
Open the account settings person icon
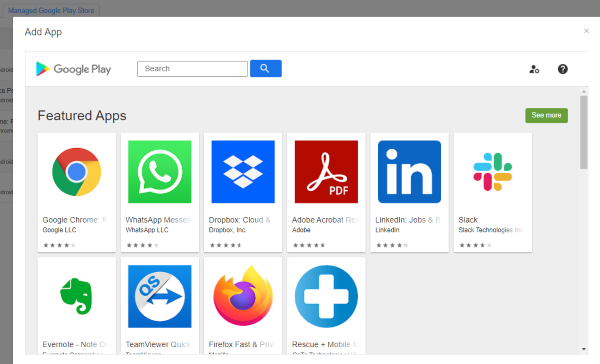click(534, 69)
